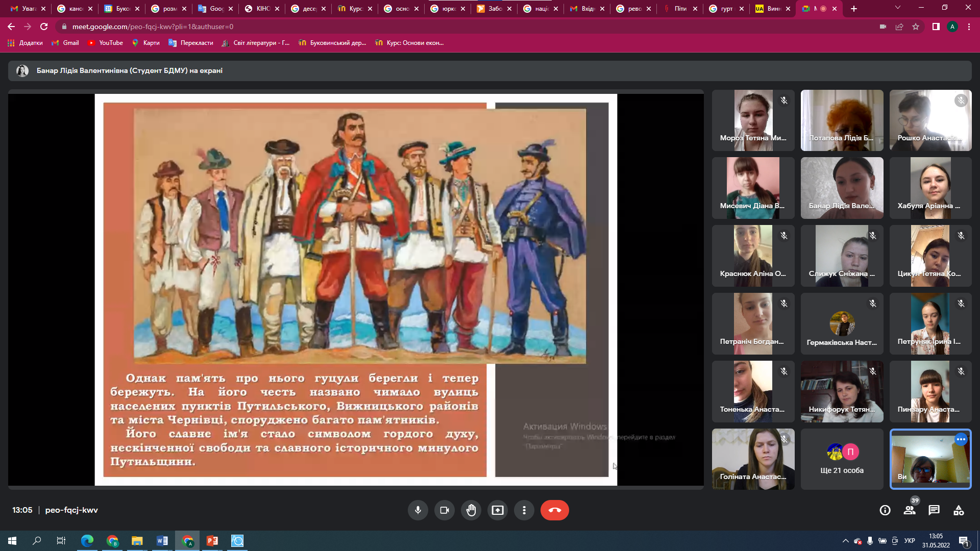980x551 pixels.
Task: Open more options three-dot menu in Meet
Action: [524, 510]
